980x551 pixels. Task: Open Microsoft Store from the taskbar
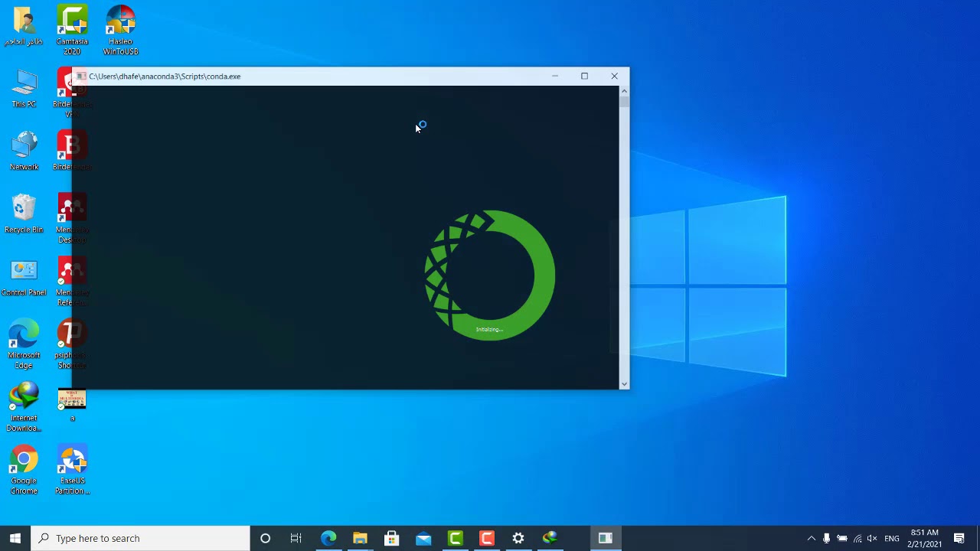[x=391, y=538]
